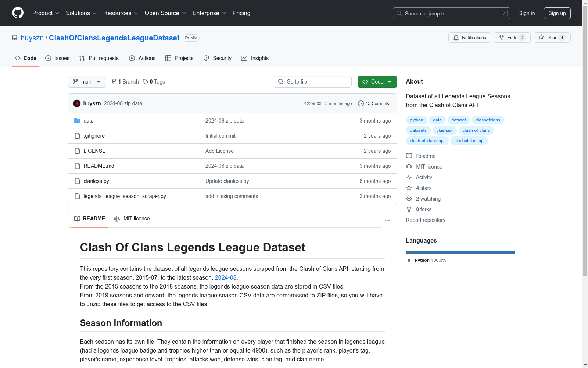Image resolution: width=588 pixels, height=368 pixels.
Task: Click the commit history clock icon
Action: (361, 103)
